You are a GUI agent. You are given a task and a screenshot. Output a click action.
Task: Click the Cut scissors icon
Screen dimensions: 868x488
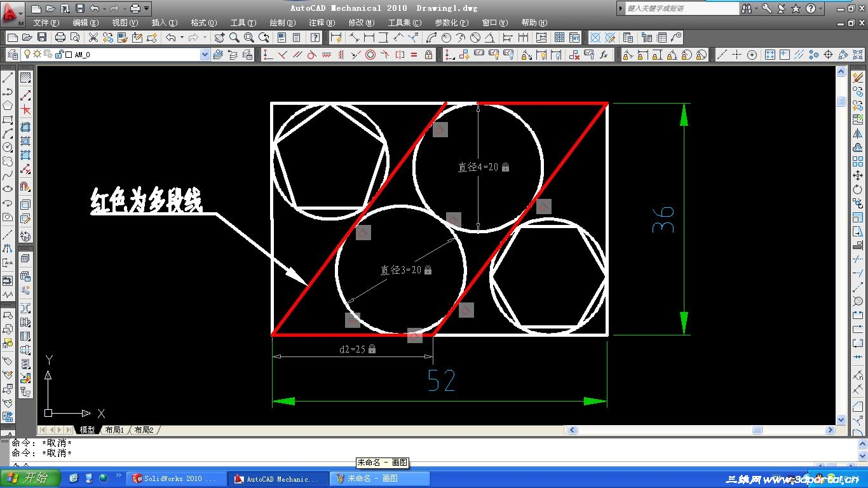click(93, 38)
